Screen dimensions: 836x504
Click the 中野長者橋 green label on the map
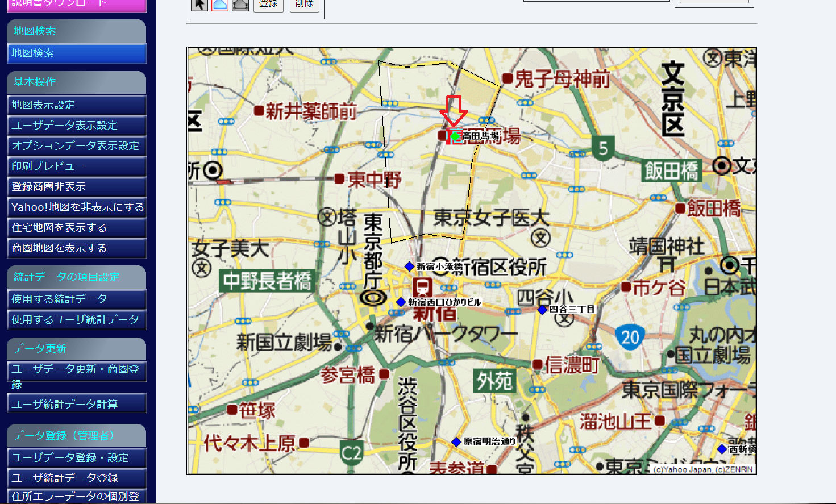(267, 281)
